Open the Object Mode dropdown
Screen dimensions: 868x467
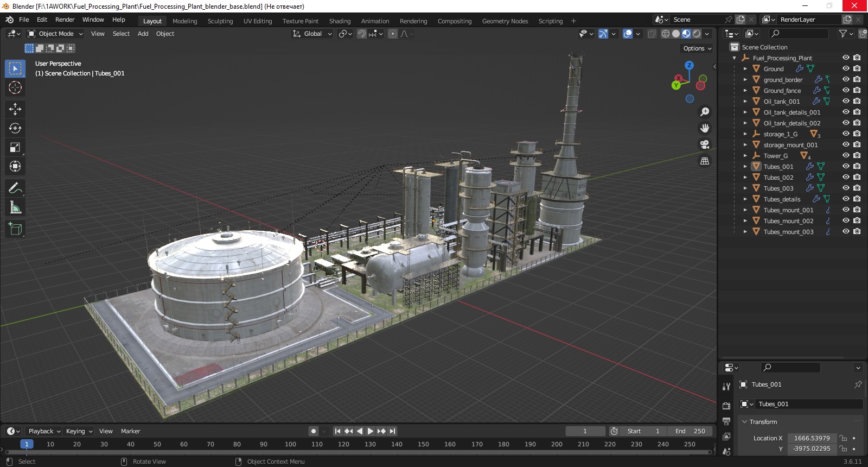point(55,34)
